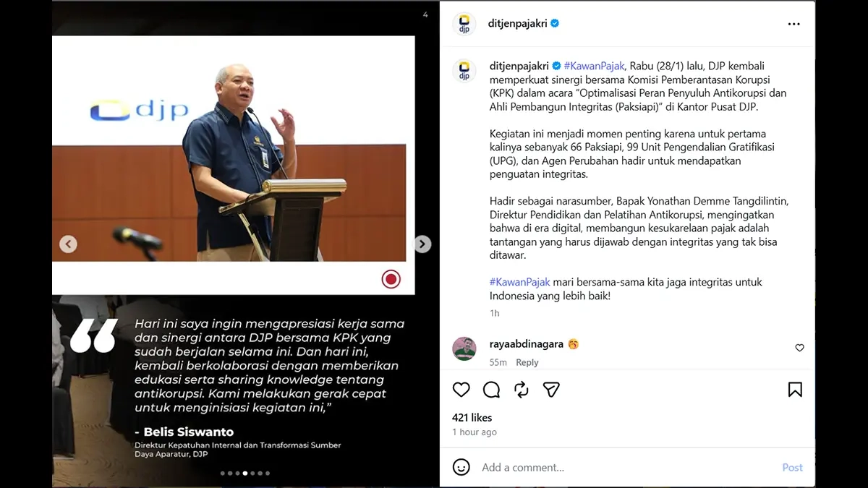Go to next carousel slide arrow
Viewport: 868px width, 488px height.
[422, 244]
